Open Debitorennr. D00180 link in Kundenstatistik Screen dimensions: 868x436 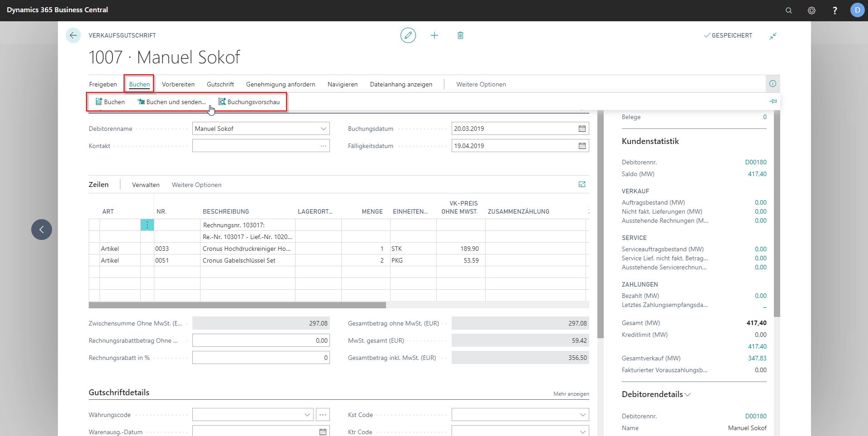pyautogui.click(x=756, y=162)
